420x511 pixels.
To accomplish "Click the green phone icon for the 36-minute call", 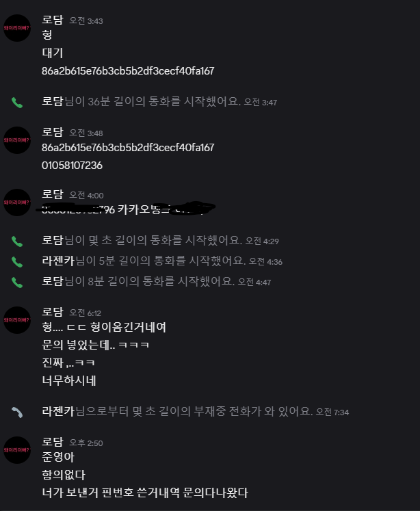I will tap(17, 103).
